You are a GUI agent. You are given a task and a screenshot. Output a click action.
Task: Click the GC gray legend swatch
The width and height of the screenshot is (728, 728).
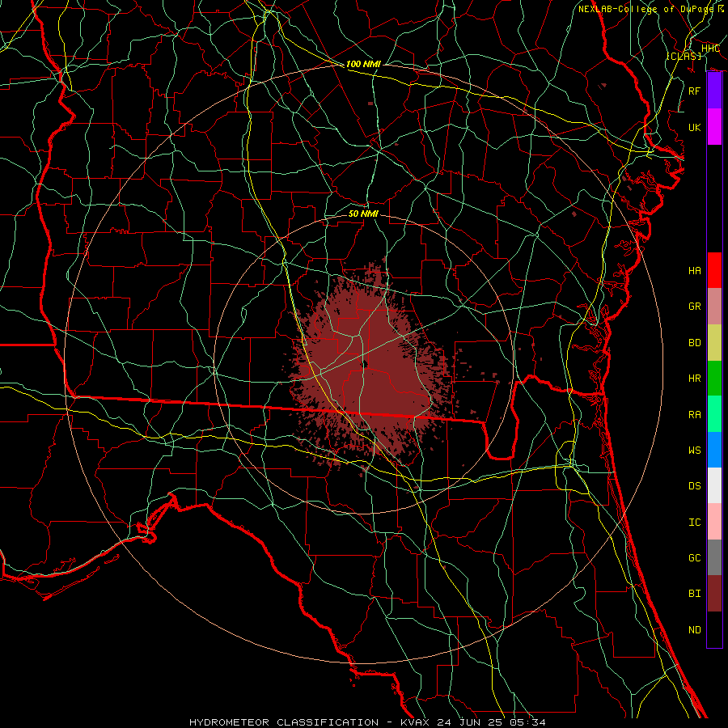click(x=714, y=557)
